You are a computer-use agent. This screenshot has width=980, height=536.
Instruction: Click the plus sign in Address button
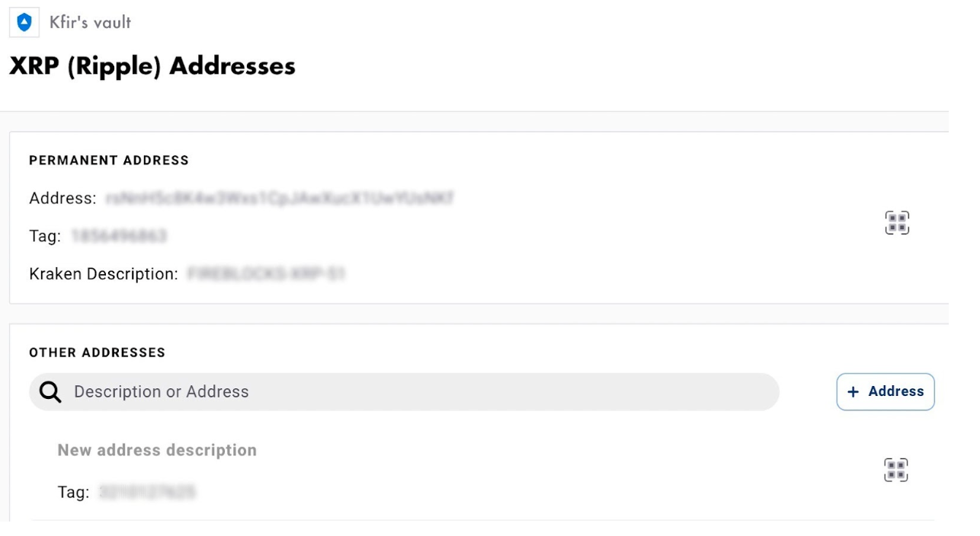853,391
